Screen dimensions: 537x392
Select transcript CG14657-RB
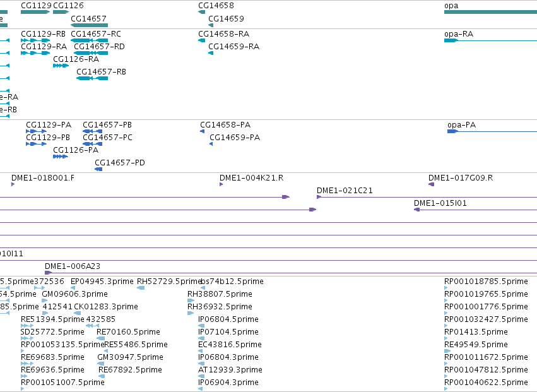(x=102, y=72)
